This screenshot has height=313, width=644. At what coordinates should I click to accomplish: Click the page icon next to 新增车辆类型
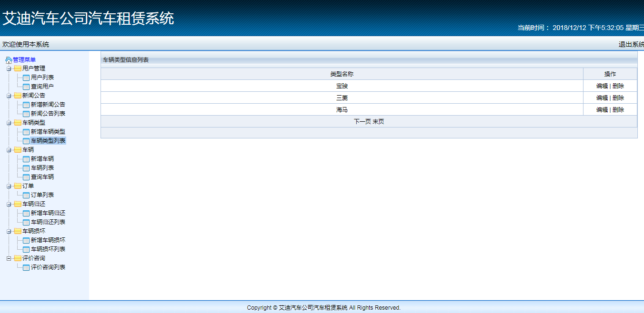pyautogui.click(x=26, y=132)
